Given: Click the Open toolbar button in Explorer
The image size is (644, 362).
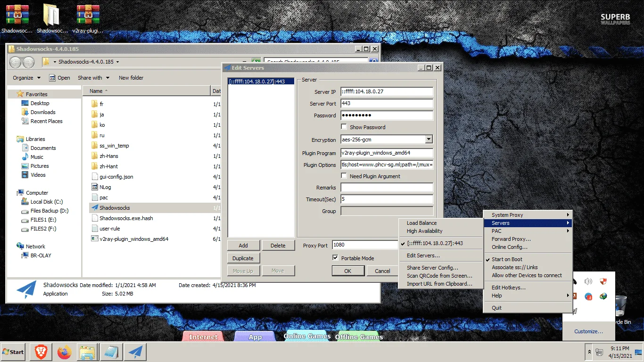Looking at the screenshot, I should pos(59,78).
